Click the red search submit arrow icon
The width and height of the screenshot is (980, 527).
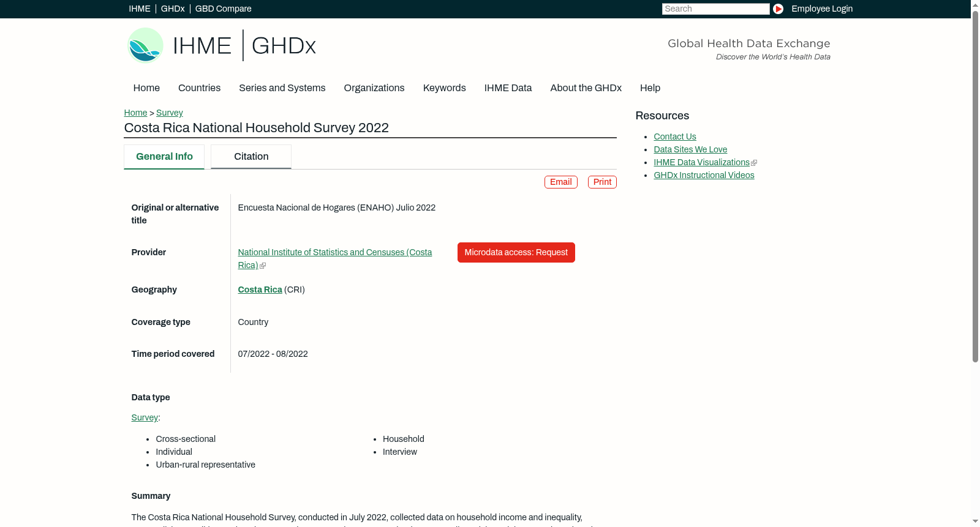778,9
